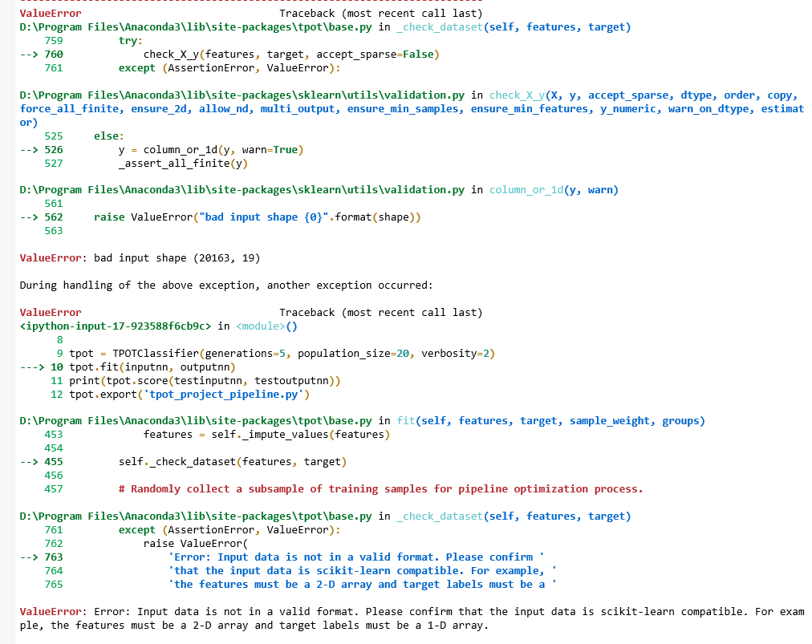Click cyan 'column_or_1d' name in the frame header

[x=526, y=190]
